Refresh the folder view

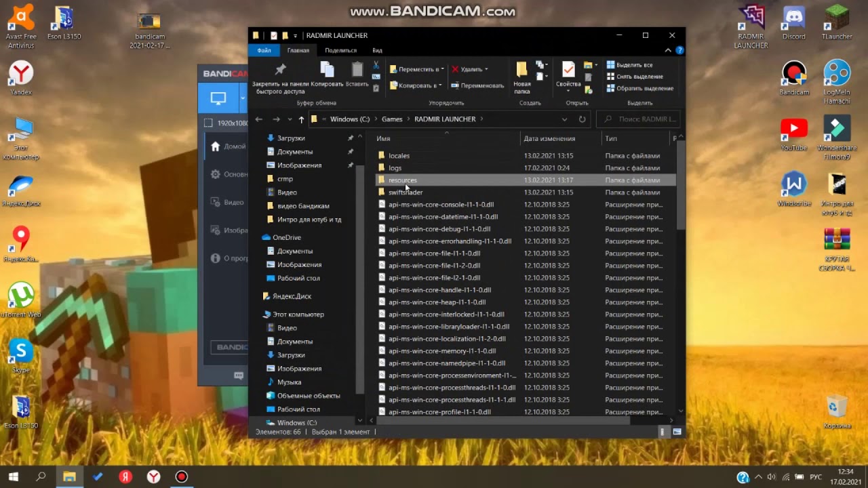tap(582, 119)
